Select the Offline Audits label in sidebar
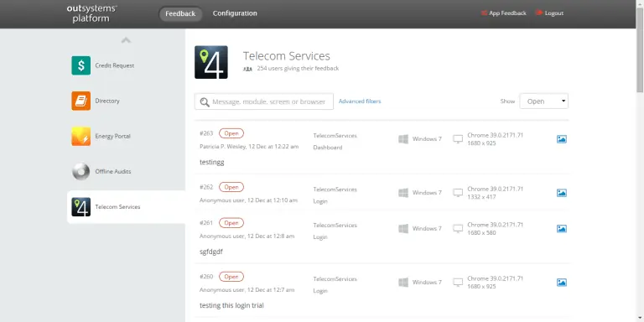644x322 pixels. coord(113,172)
